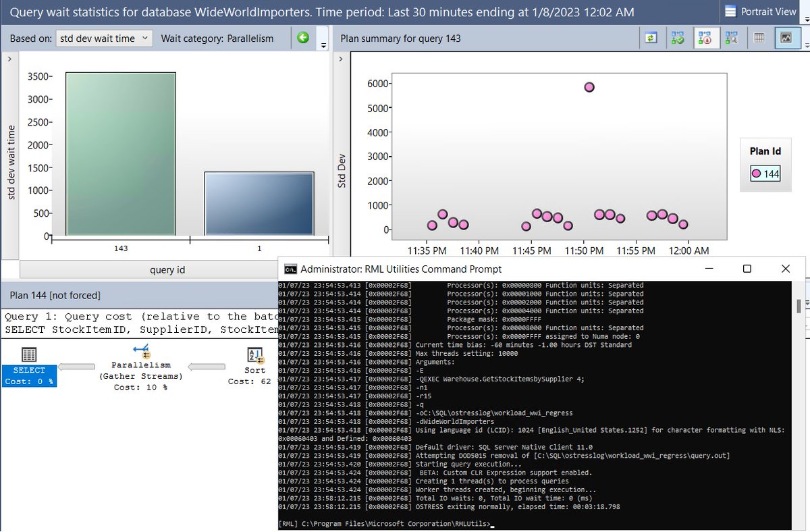Click the Unforce Plan toolbar icon
The height and width of the screenshot is (532, 810).
click(705, 37)
